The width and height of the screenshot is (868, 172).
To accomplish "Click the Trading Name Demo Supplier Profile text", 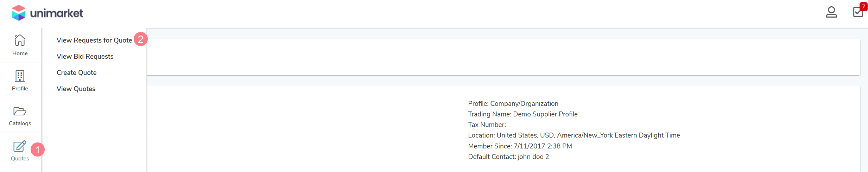I will coord(523,114).
